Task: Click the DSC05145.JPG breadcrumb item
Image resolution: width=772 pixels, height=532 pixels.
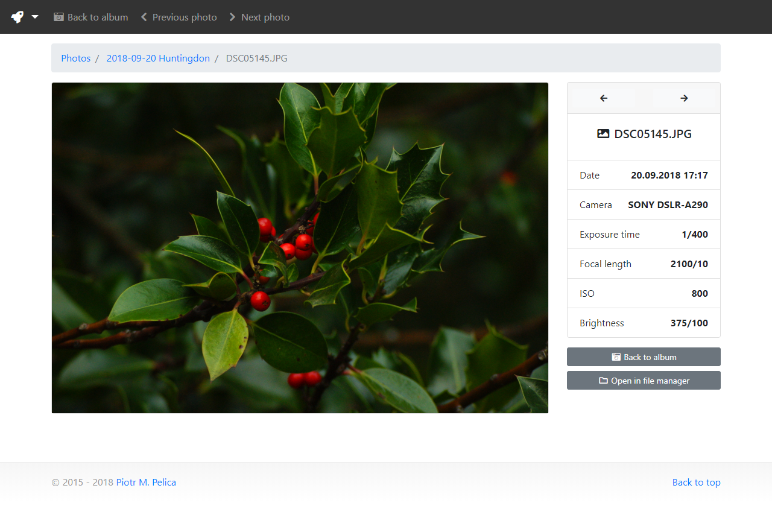Action: tap(256, 59)
